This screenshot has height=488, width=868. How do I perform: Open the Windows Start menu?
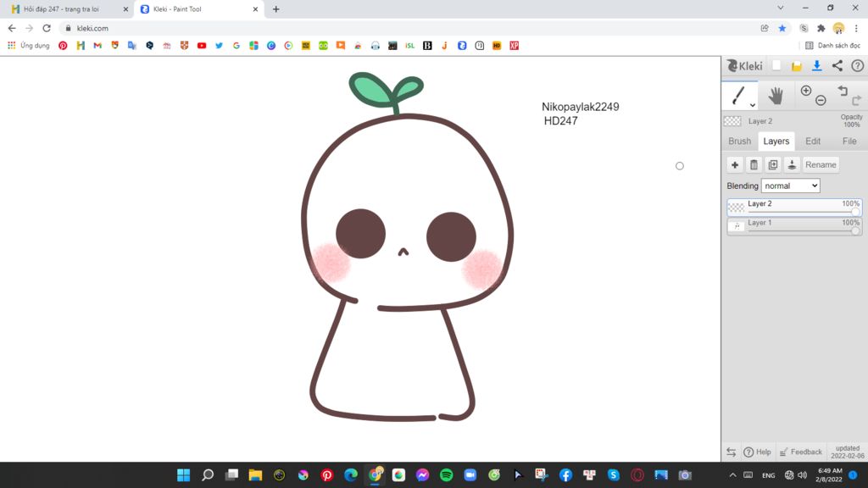point(183,475)
